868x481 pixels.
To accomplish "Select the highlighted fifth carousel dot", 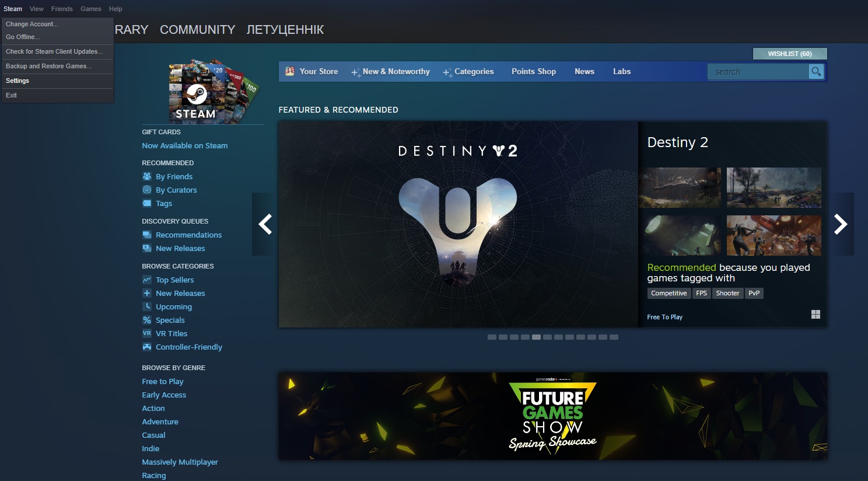I will pos(536,337).
